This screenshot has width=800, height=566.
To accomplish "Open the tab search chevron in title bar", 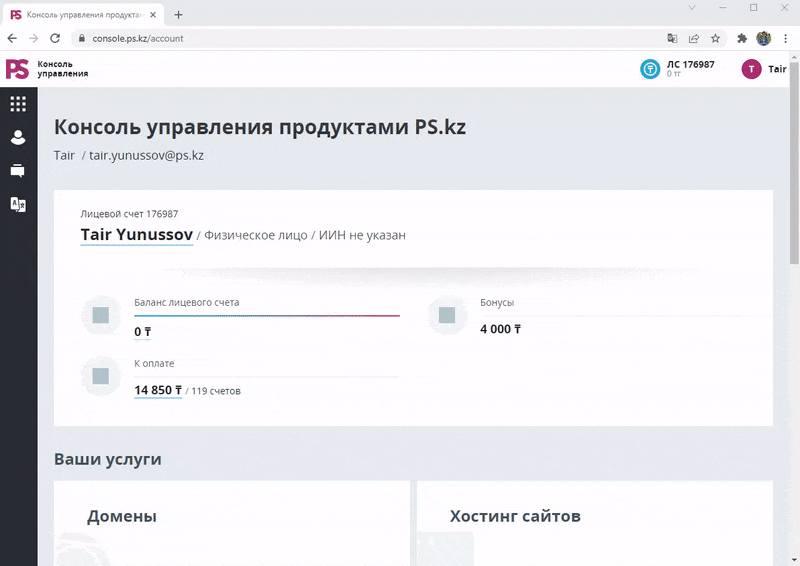I will pos(692,8).
